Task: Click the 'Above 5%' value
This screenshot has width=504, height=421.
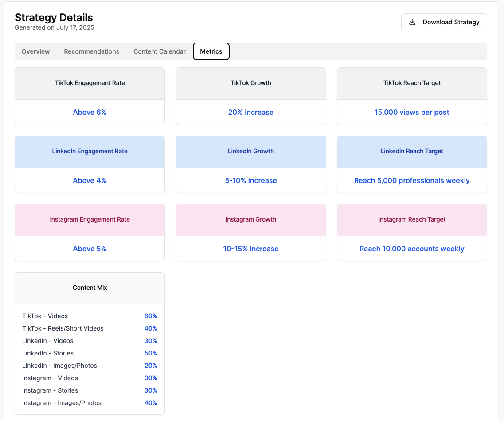Action: 90,249
